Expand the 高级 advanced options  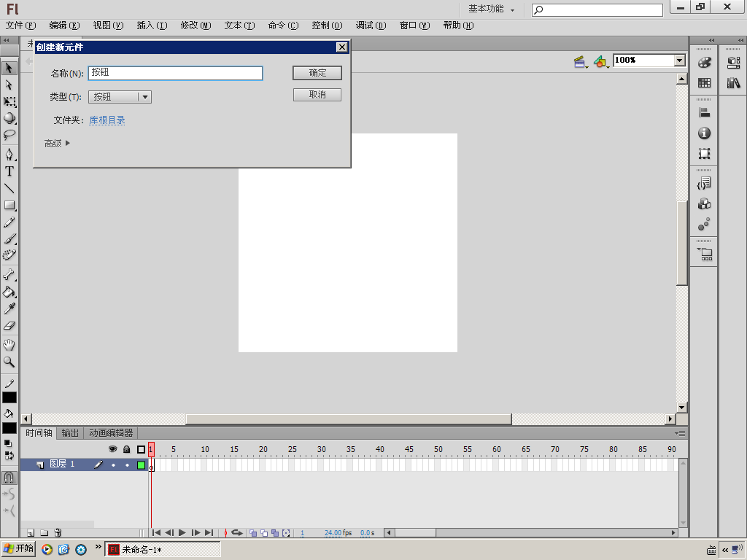point(57,144)
